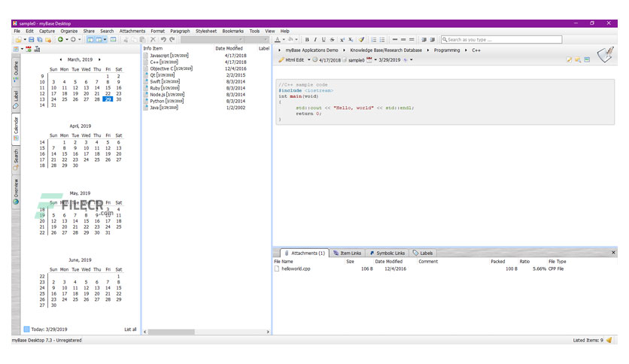Open the Bookmarks menu
Viewport: 629px width, 364px height.
[233, 31]
